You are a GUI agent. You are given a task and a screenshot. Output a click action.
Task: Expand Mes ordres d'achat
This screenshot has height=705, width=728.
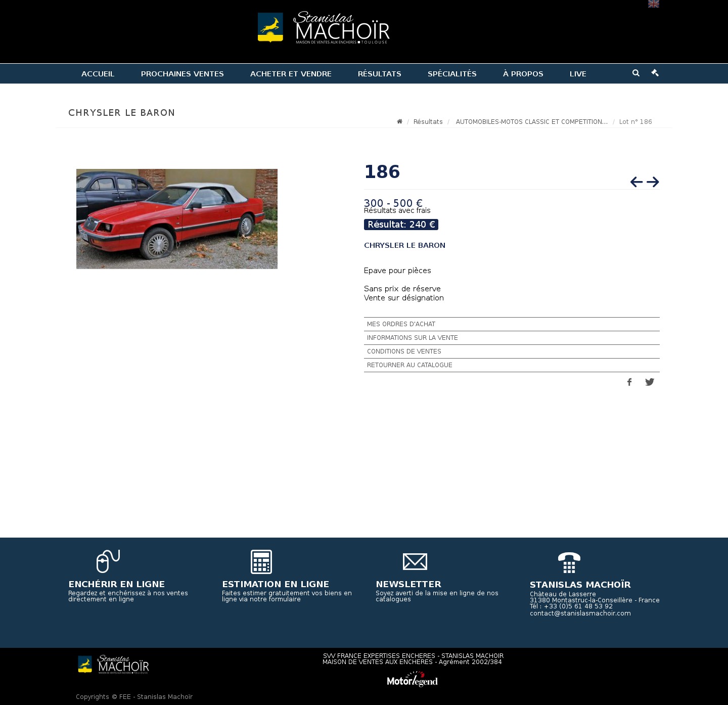tap(512, 324)
